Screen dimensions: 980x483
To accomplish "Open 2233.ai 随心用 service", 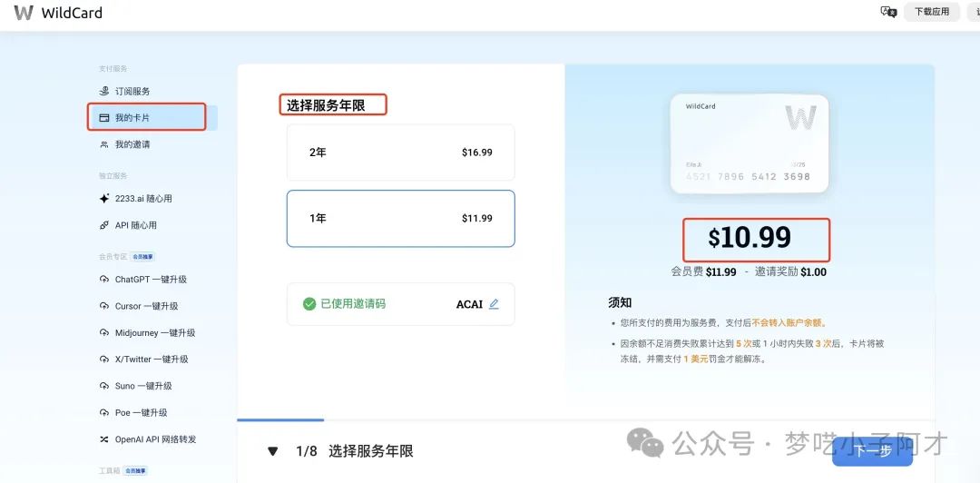I will (x=143, y=198).
